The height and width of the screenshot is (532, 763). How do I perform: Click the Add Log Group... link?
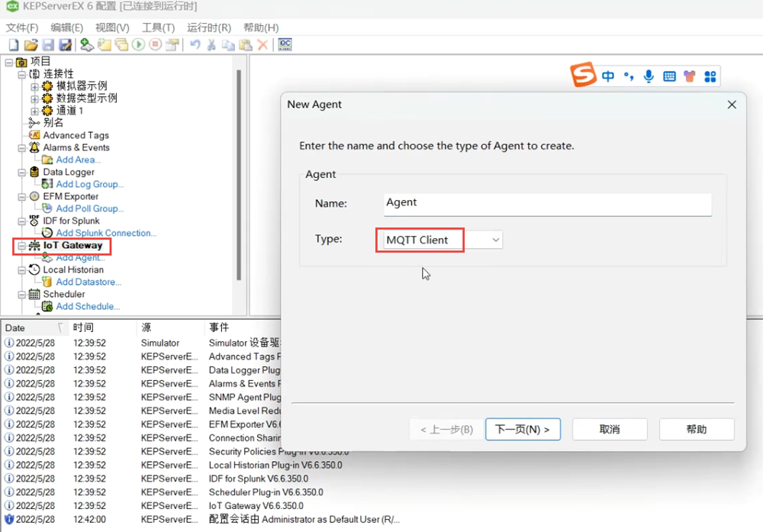90,184
